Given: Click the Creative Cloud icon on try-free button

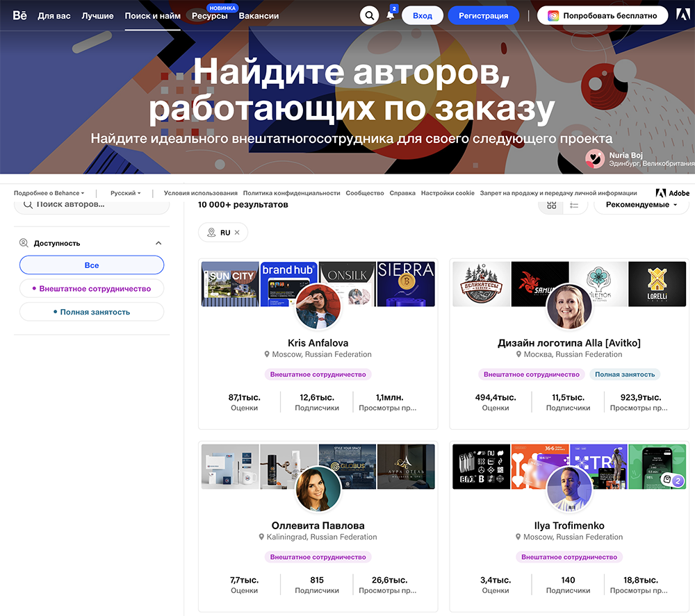Looking at the screenshot, I should (553, 15).
